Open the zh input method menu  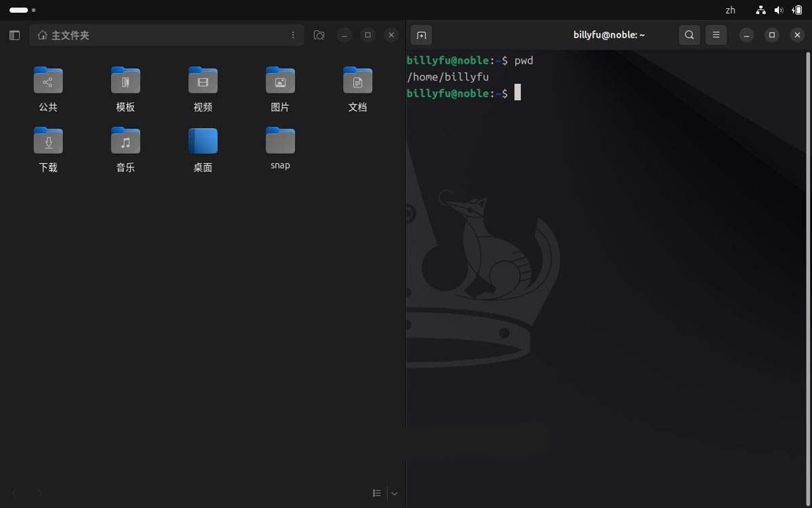730,10
